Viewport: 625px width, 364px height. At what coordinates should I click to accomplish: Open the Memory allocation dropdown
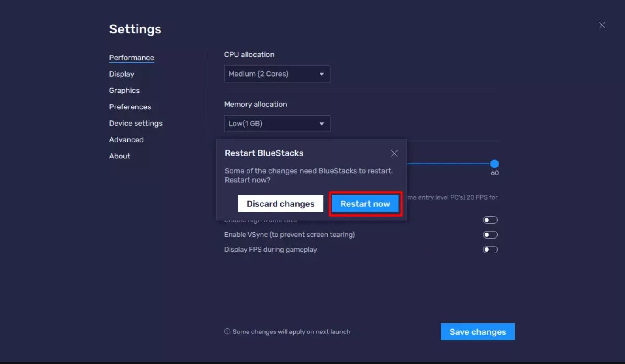pos(277,123)
